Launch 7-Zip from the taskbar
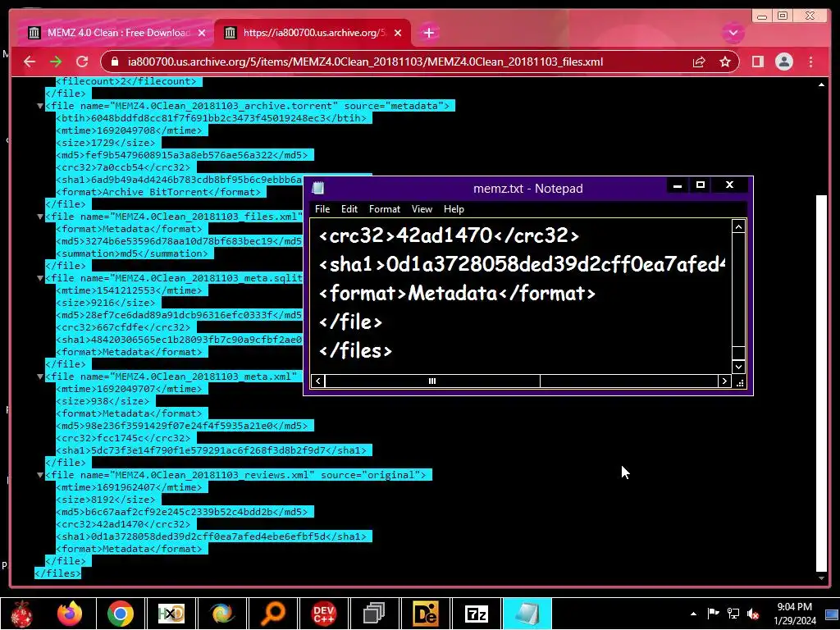Screen dimensions: 840x630 [x=477, y=614]
